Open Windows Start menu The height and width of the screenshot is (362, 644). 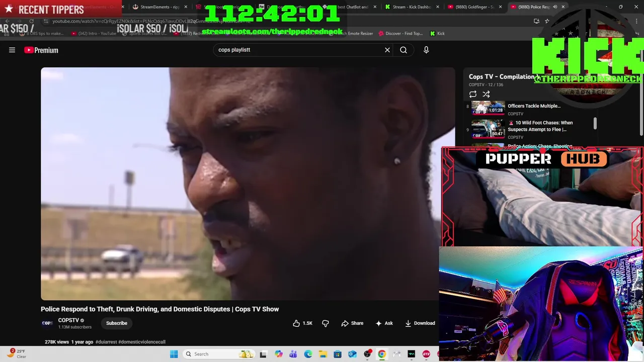coord(174,354)
